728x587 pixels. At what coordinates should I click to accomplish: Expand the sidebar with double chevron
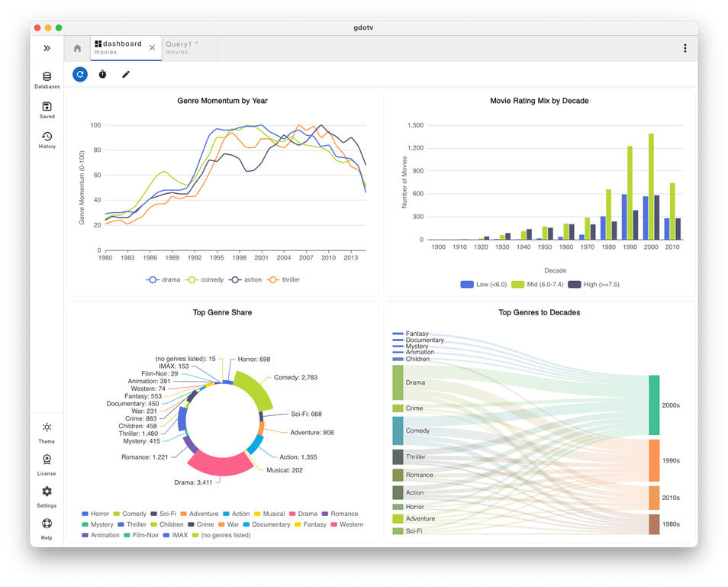(47, 48)
